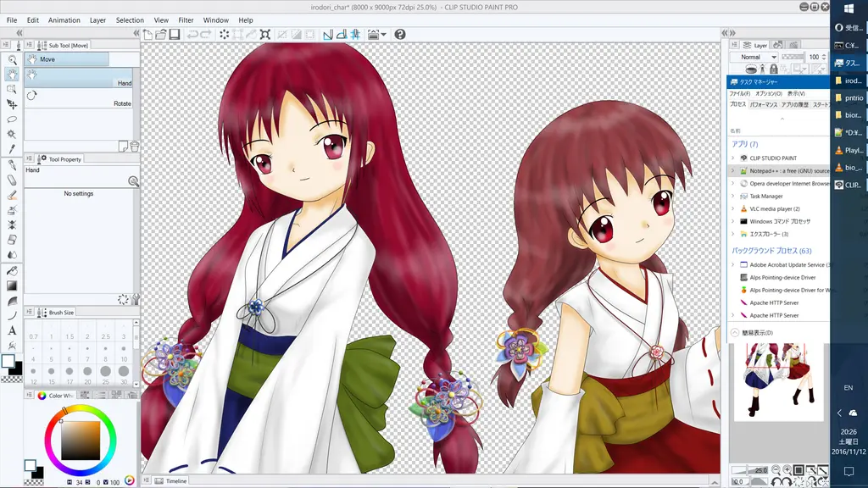Toggle Reference Layer lighthouse icon

[762, 69]
